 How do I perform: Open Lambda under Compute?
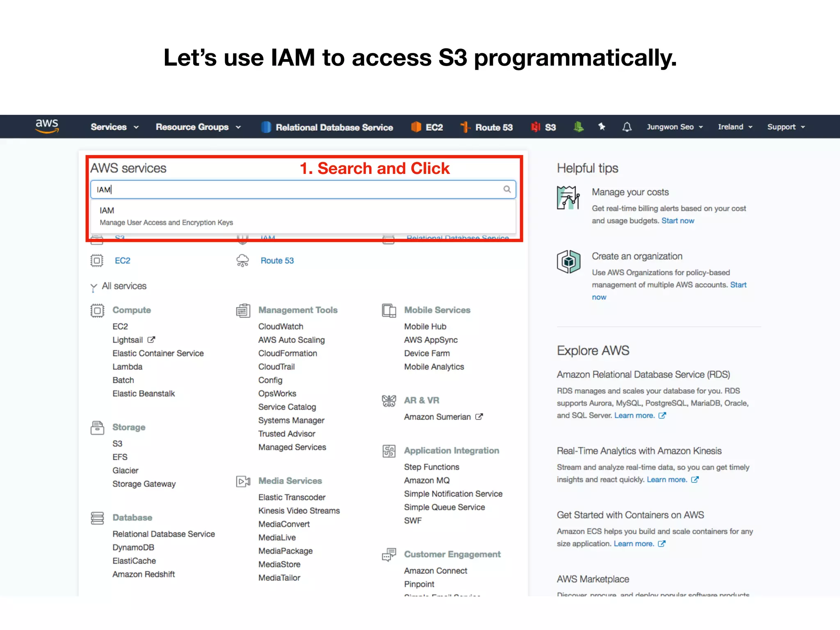[127, 367]
